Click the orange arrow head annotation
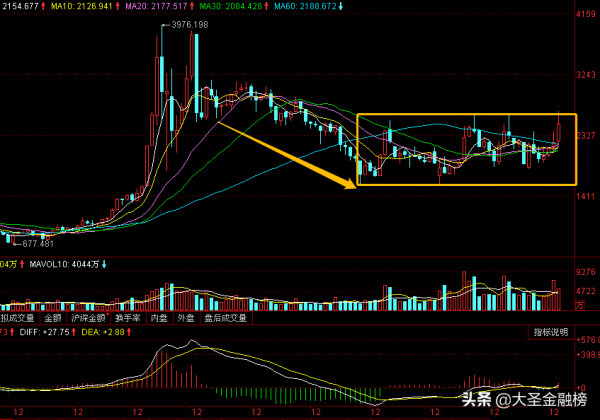 (x=349, y=183)
